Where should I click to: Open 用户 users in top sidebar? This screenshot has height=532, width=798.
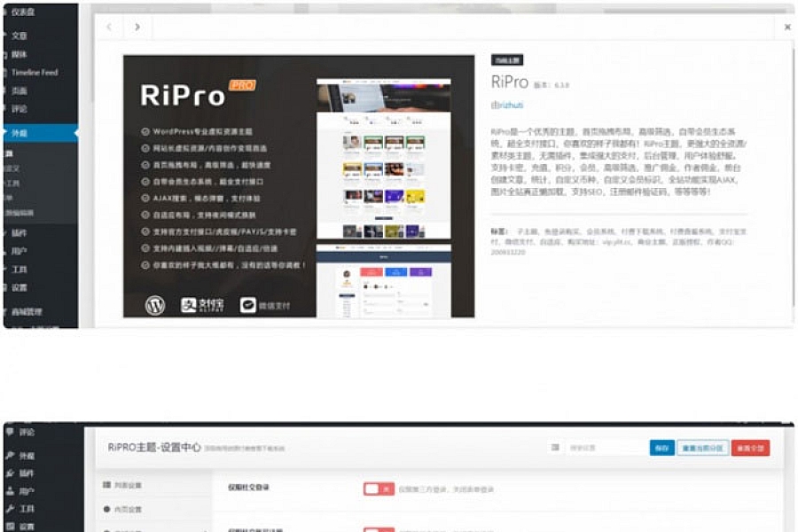pyautogui.click(x=20, y=252)
